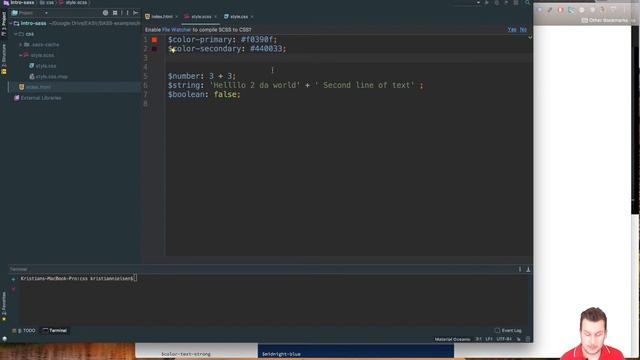
Task: Expand the .sass-cache folder
Action: (20, 44)
